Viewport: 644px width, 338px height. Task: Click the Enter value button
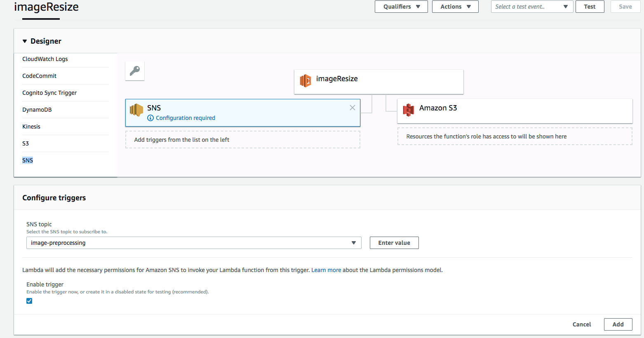(x=394, y=243)
